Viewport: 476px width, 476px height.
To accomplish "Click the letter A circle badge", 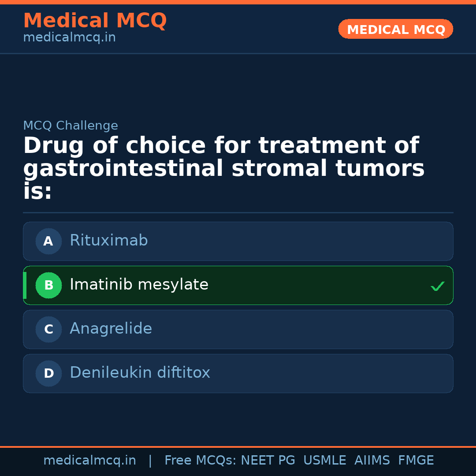I will coord(48,241).
